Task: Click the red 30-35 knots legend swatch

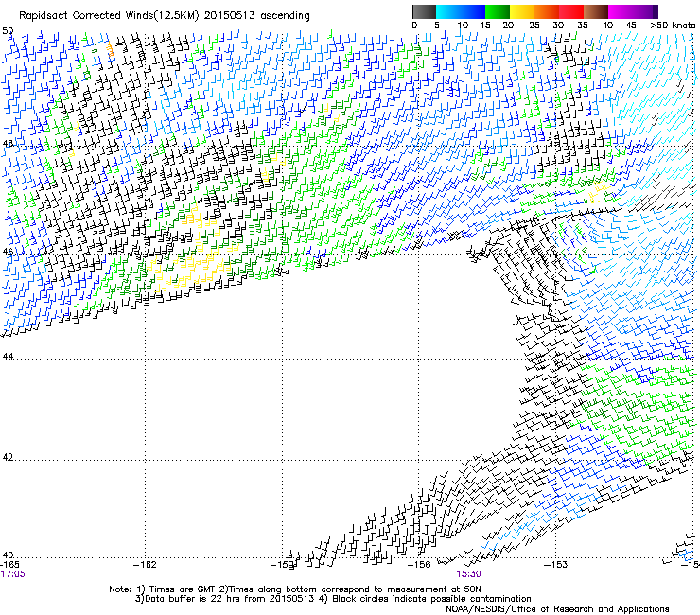Action: point(571,11)
